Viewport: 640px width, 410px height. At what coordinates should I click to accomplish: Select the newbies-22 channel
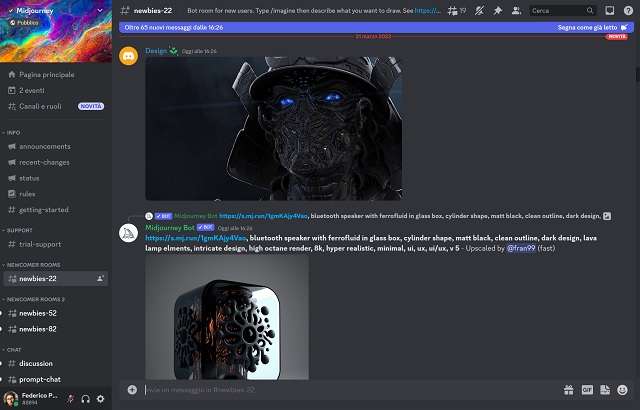[56, 279]
